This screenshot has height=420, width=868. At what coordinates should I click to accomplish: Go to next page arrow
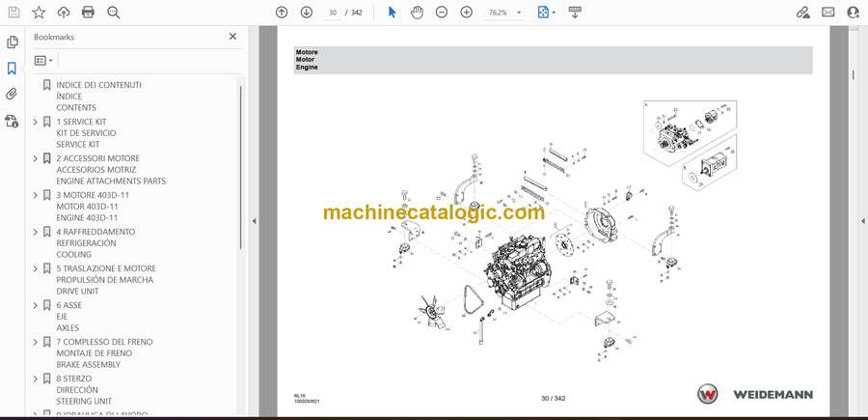pos(306,13)
